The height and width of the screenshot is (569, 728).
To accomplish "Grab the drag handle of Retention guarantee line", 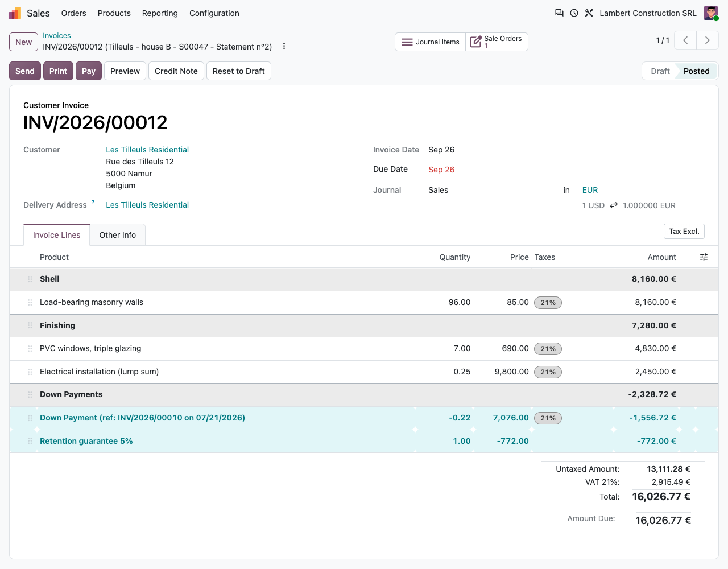I will pyautogui.click(x=30, y=442).
